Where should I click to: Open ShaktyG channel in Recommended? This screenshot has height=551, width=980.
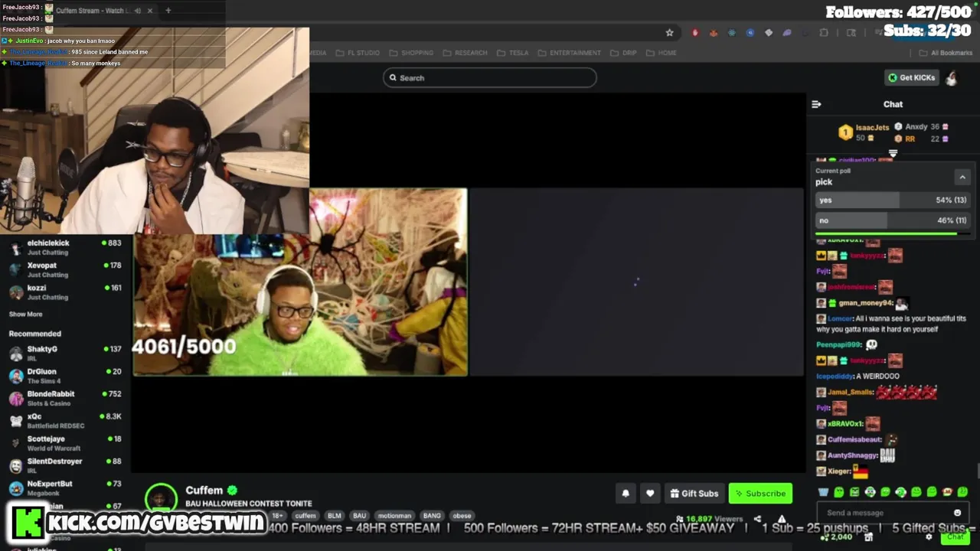[65, 353]
